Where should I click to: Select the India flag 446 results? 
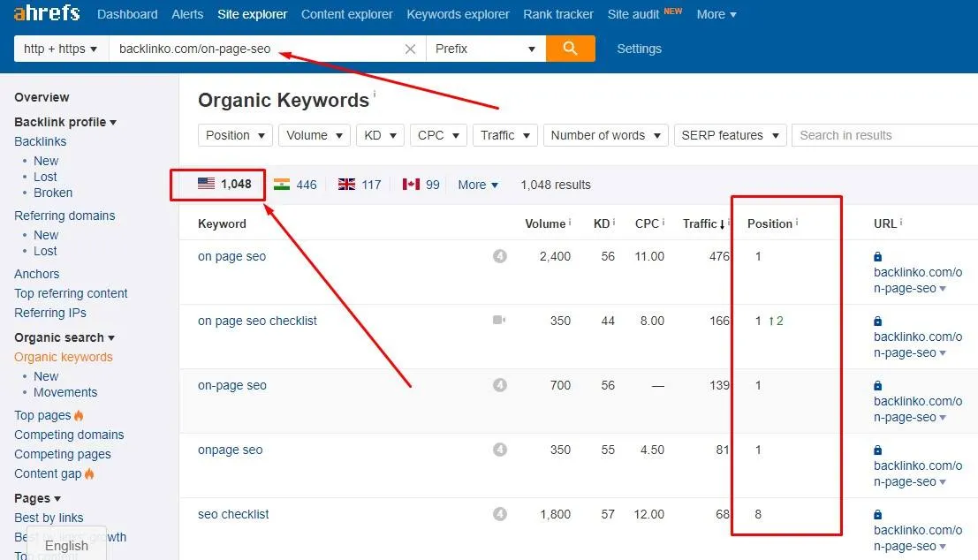pyautogui.click(x=295, y=185)
